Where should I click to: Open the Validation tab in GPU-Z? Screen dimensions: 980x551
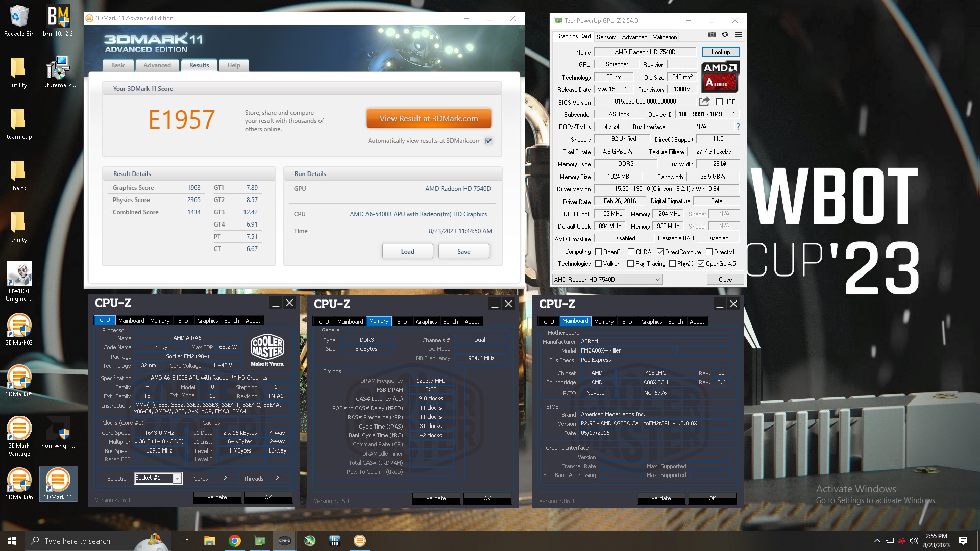pyautogui.click(x=665, y=37)
